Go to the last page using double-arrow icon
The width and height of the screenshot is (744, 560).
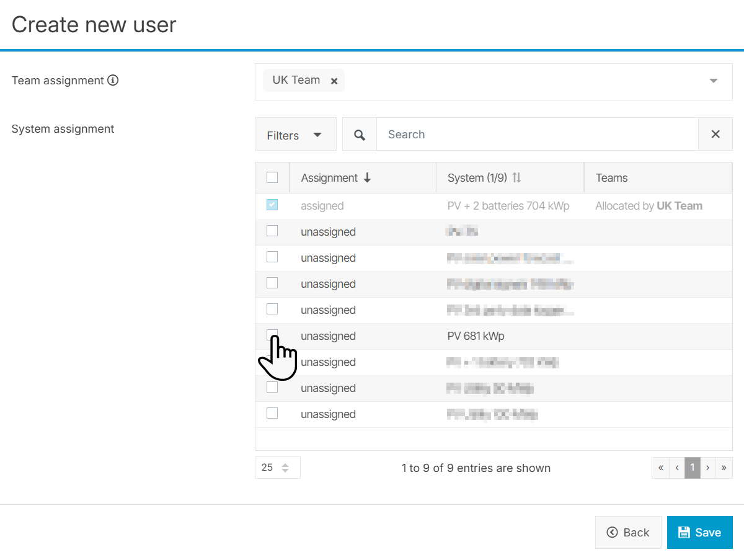724,468
